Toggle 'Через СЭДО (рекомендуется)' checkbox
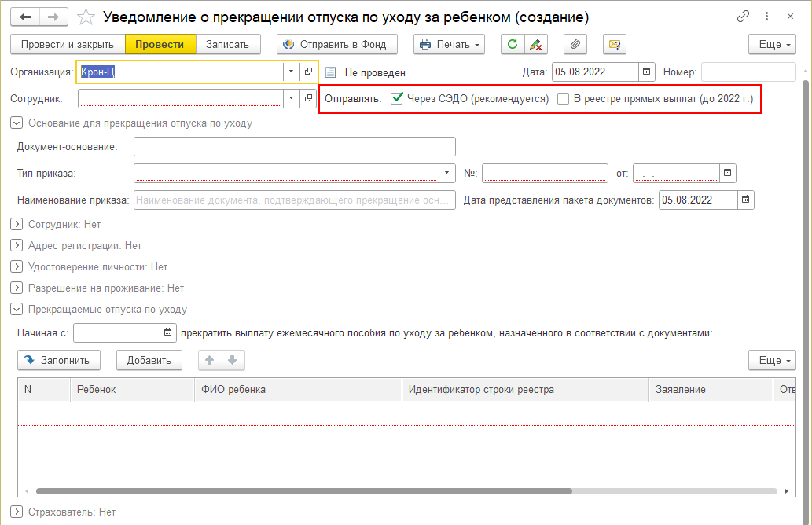Screen dimensions: 812x525 397,99
